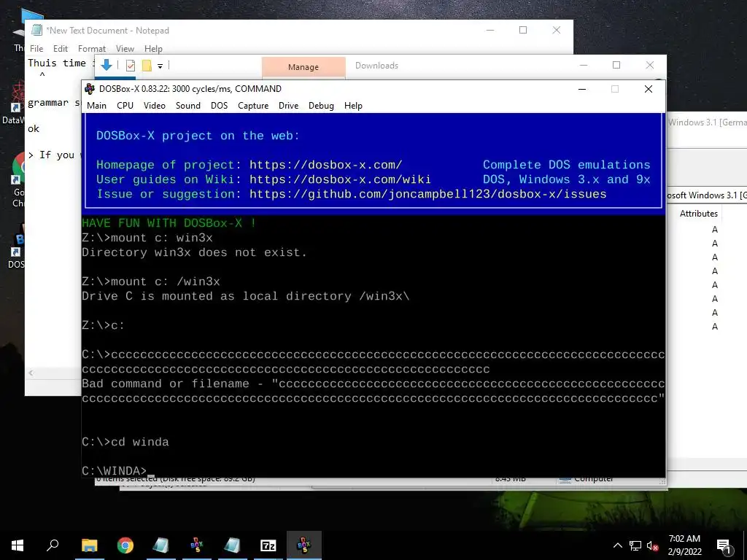Open the Format menu in Notepad
This screenshot has height=560, width=747.
click(x=92, y=49)
